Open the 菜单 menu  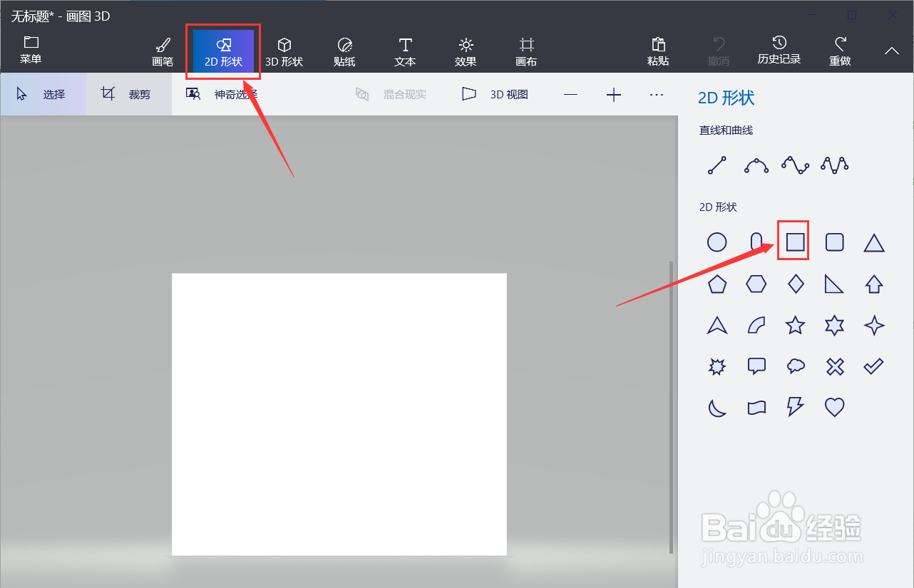click(x=31, y=51)
